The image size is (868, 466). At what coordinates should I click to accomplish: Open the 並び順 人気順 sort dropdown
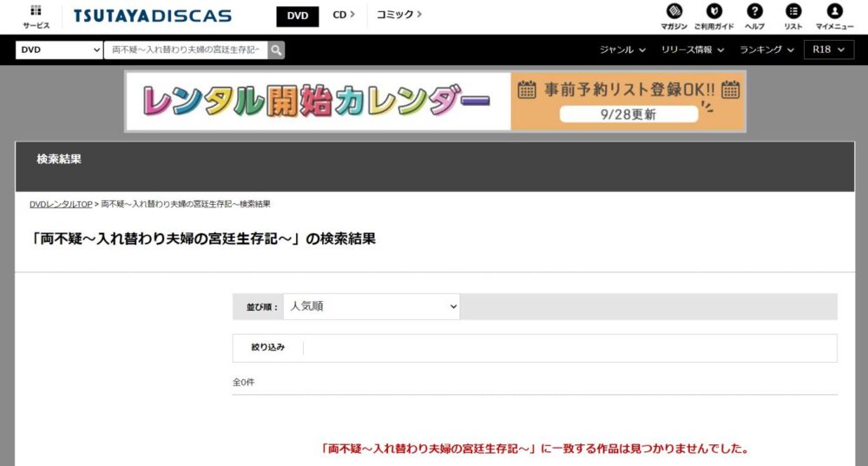372,306
